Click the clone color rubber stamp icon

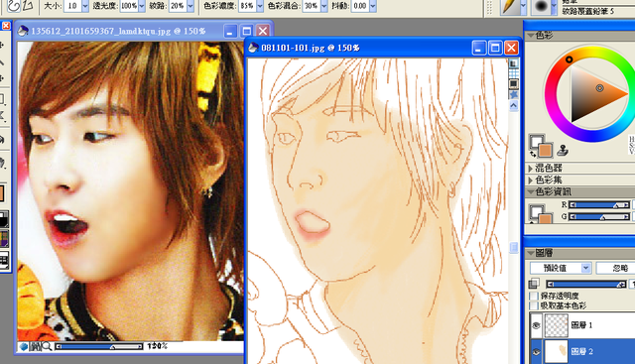563,150
